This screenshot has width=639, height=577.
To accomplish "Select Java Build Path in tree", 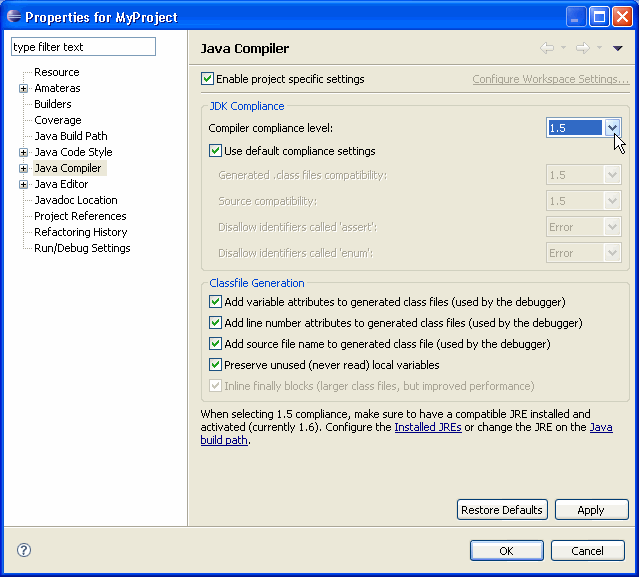I will pos(70,136).
